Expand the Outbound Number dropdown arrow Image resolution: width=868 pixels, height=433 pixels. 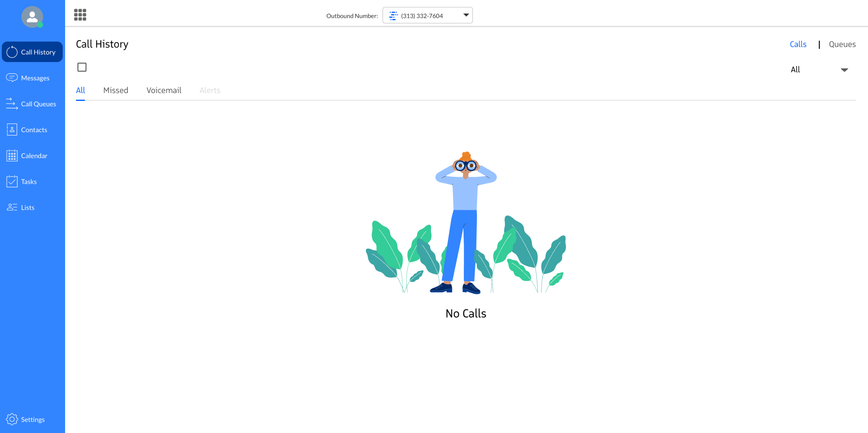coord(466,15)
